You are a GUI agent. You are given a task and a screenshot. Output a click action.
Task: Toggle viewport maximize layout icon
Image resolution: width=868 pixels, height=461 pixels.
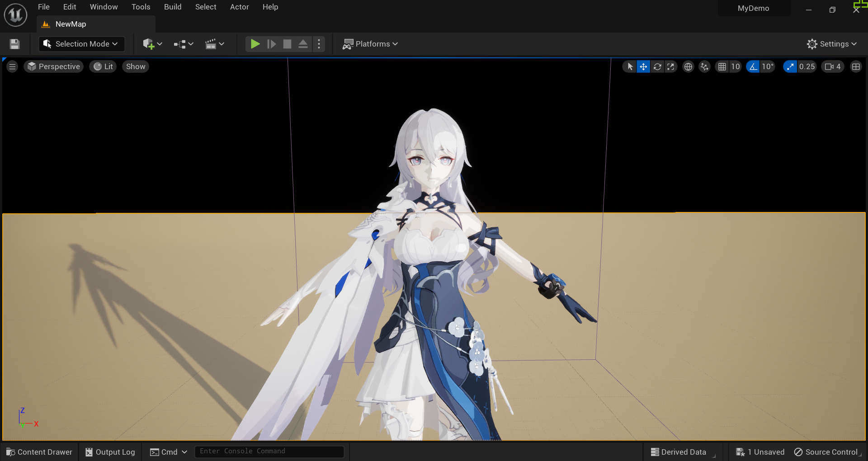pyautogui.click(x=856, y=66)
